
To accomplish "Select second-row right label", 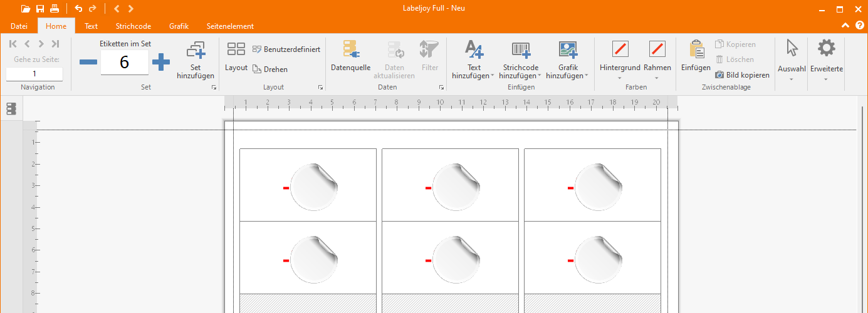I will tap(592, 258).
